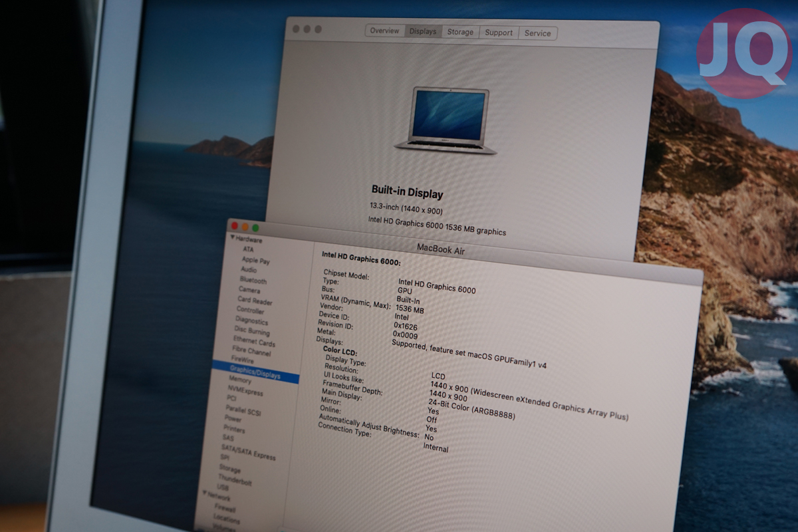
Task: Close the System Information window with red button
Action: (234, 226)
